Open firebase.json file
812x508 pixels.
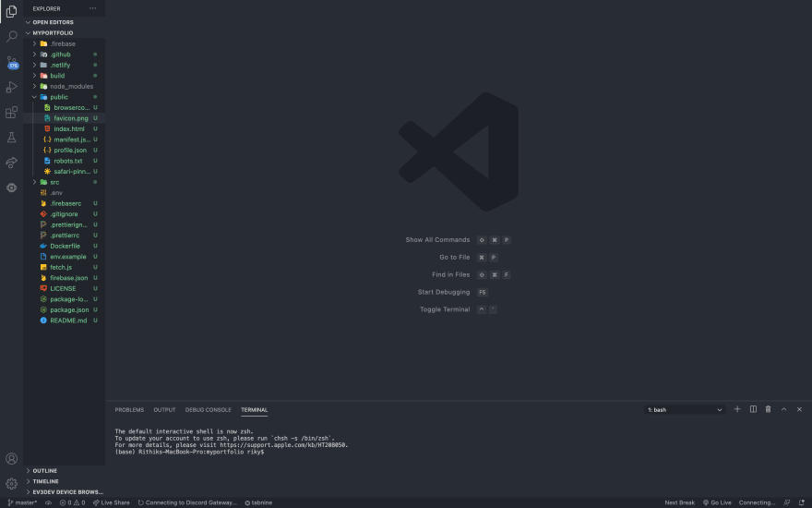(x=65, y=278)
